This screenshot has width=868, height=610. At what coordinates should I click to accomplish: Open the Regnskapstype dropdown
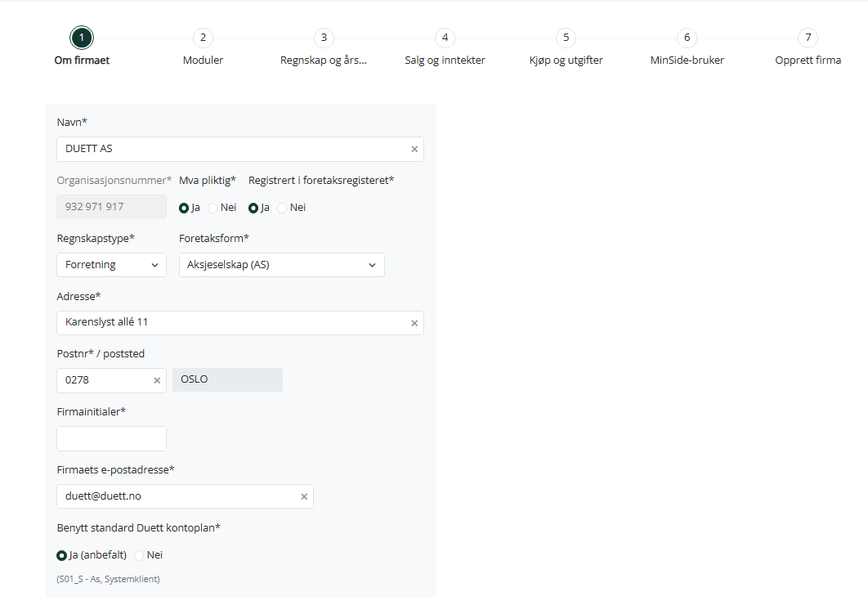(x=111, y=265)
